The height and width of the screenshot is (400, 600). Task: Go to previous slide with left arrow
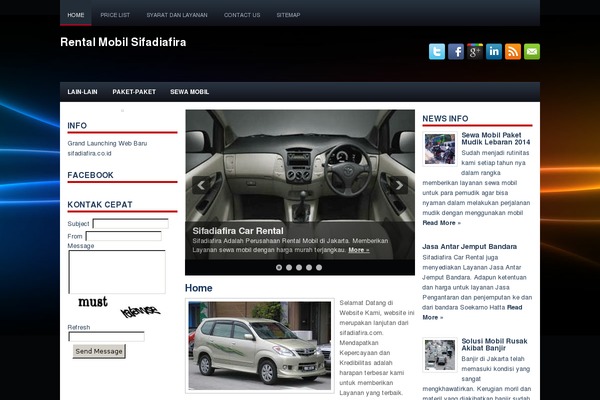pyautogui.click(x=201, y=185)
